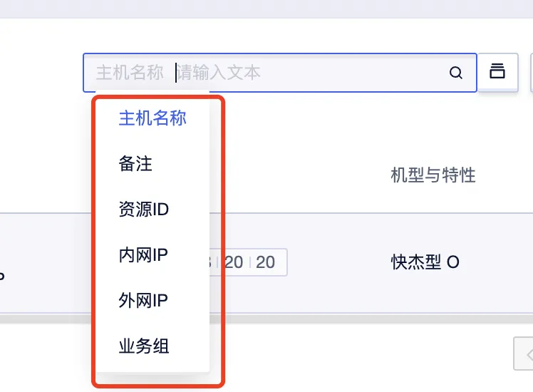Click the partially visible button at right edge of toolbar
533x392 pixels.
(532, 72)
